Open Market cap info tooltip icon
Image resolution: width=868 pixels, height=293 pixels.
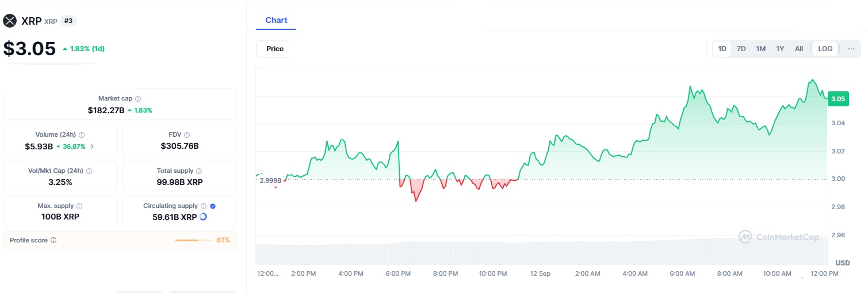pos(138,99)
